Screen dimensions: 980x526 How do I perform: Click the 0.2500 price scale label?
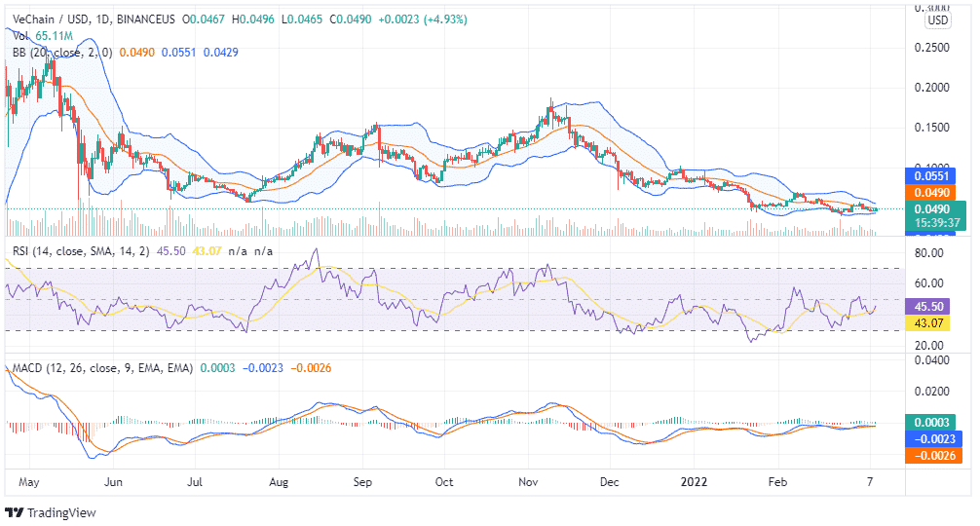[x=932, y=48]
